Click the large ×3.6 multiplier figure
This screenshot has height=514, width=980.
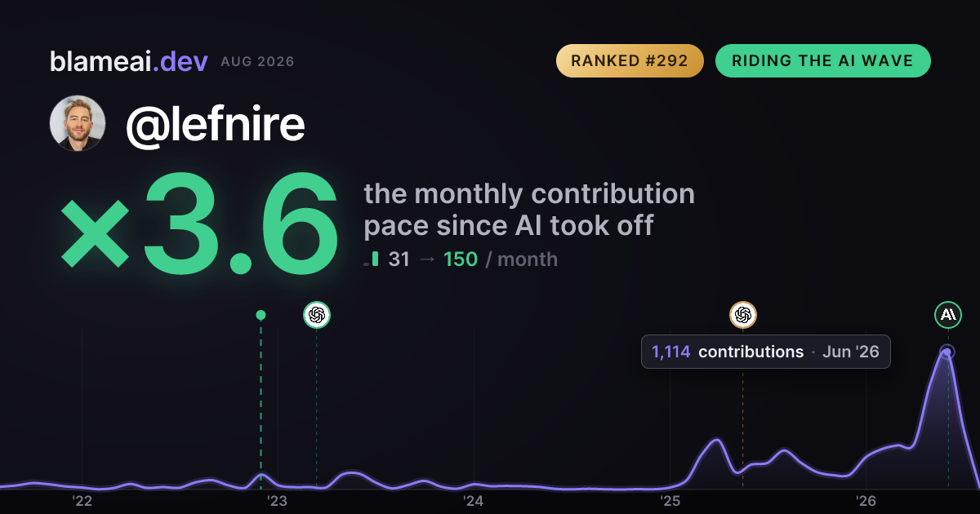coord(199,222)
